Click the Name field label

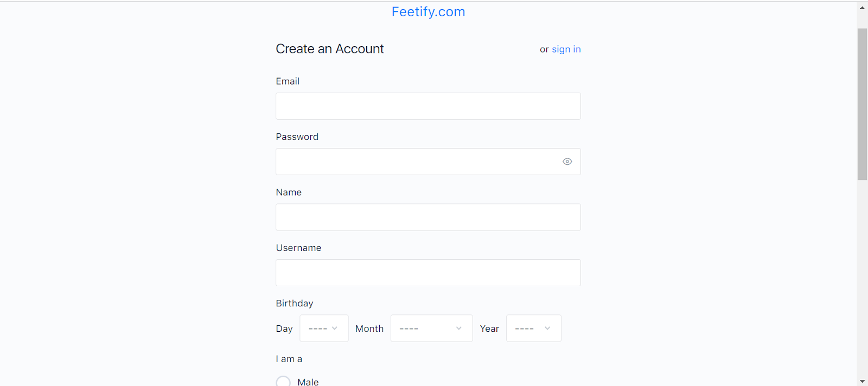(x=289, y=192)
